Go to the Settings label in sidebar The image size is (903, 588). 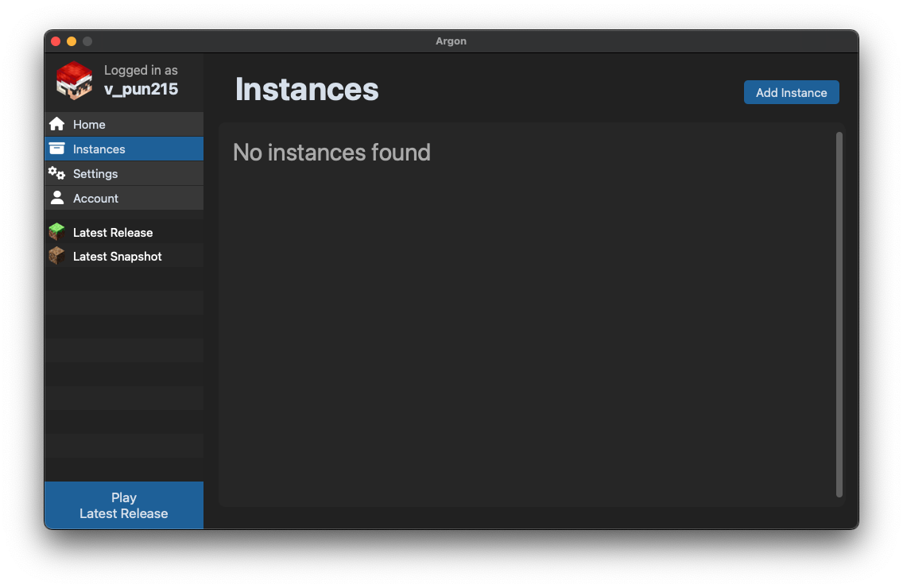[x=95, y=174]
